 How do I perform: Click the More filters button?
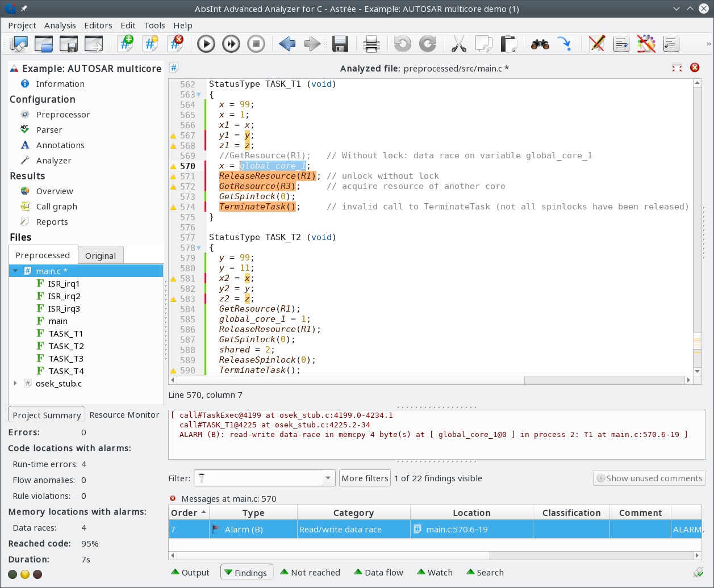tap(365, 478)
